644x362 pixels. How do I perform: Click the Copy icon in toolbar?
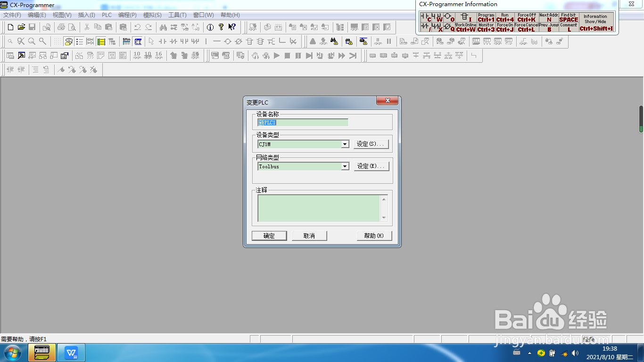98,27
